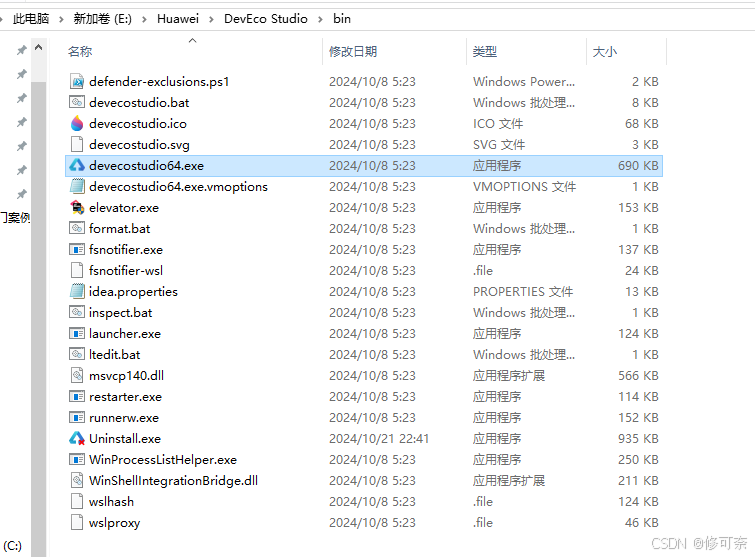Click the wslhash file icon
The height and width of the screenshot is (557, 755).
click(77, 501)
